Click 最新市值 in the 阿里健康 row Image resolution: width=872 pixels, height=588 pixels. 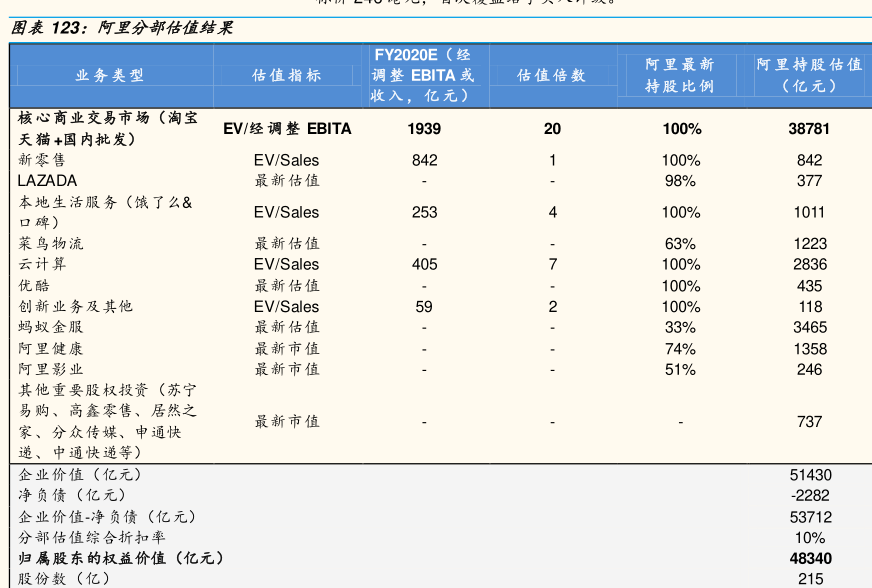[x=287, y=349]
